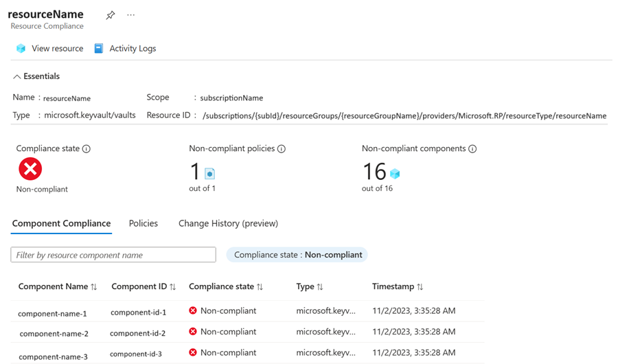The height and width of the screenshot is (364, 618).
Task: Sort by Component Name column
Action: [94, 287]
